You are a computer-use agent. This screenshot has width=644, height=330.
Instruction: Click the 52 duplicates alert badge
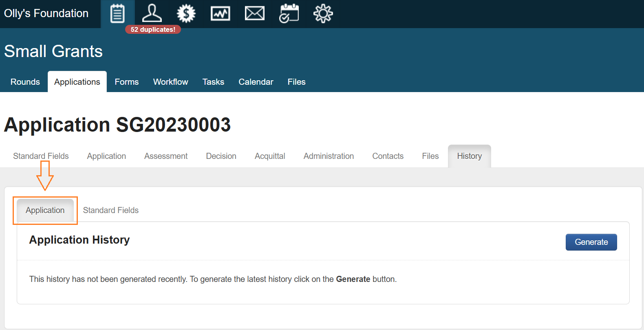tap(153, 29)
